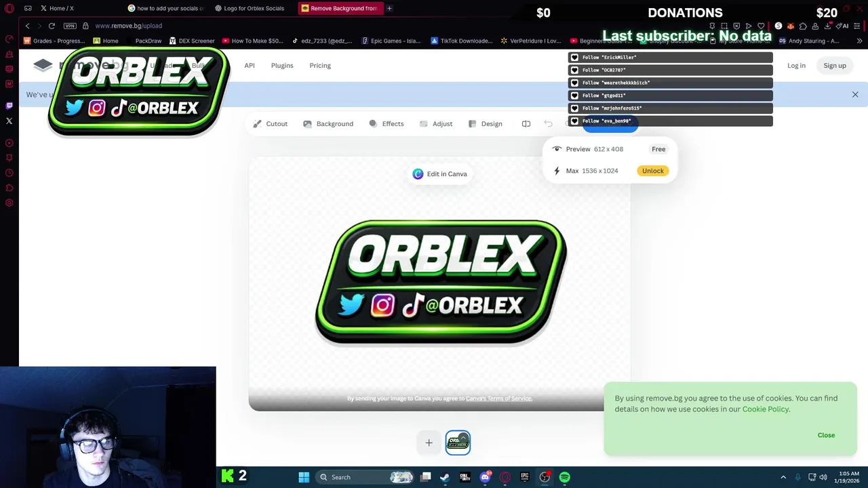Click the Opera sidebar settings gear

tap(9, 203)
